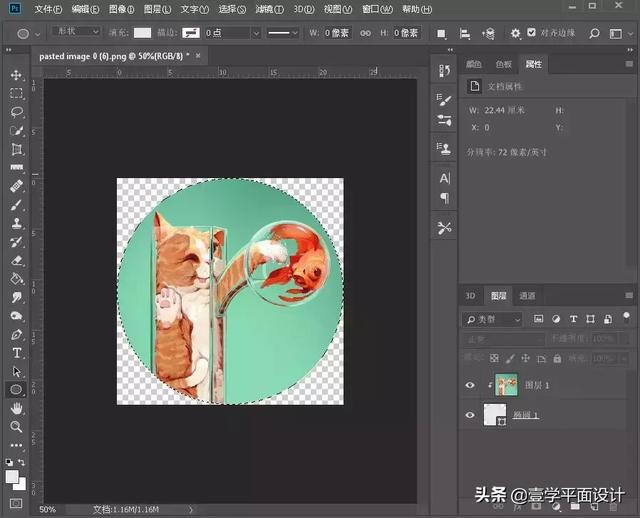Click the foreground color swatch
640x518 pixels.
pos(12,476)
